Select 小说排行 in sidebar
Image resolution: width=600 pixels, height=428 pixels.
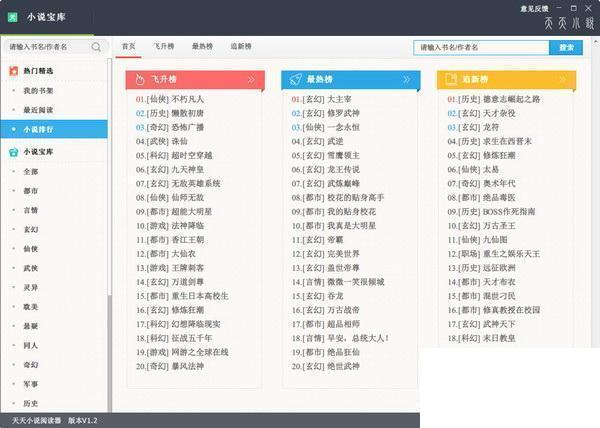[54, 129]
